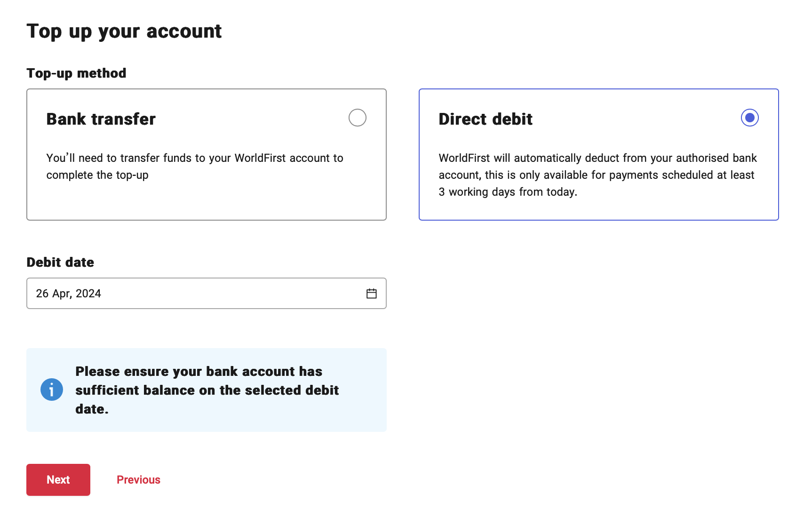Go back using the Previous link

click(x=138, y=479)
